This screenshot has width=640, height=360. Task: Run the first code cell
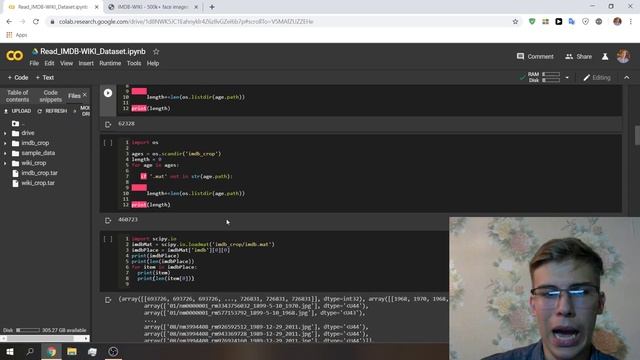pyautogui.click(x=108, y=93)
